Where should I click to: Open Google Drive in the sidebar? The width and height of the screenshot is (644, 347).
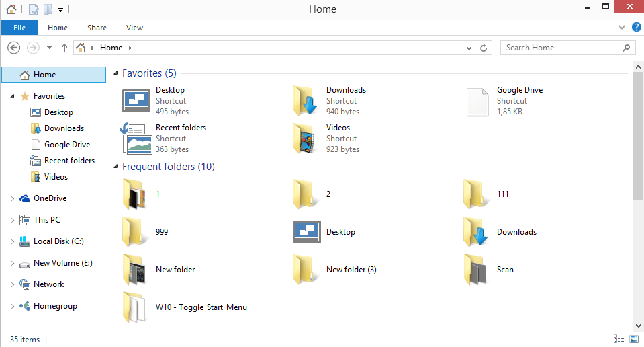(x=67, y=145)
